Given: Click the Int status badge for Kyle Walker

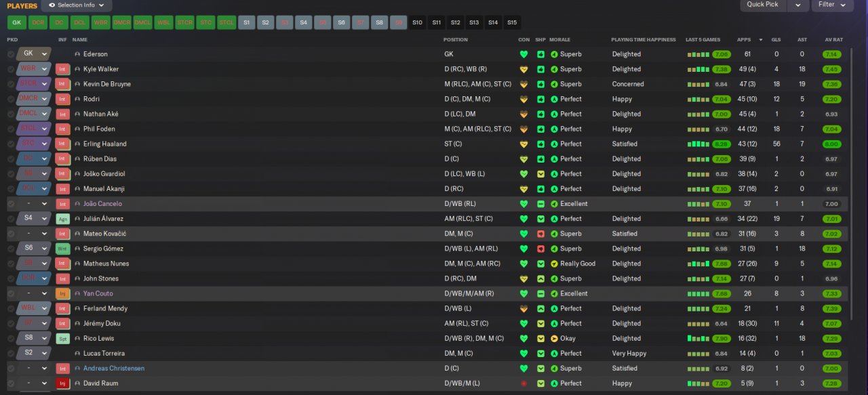Looking at the screenshot, I should [x=63, y=69].
